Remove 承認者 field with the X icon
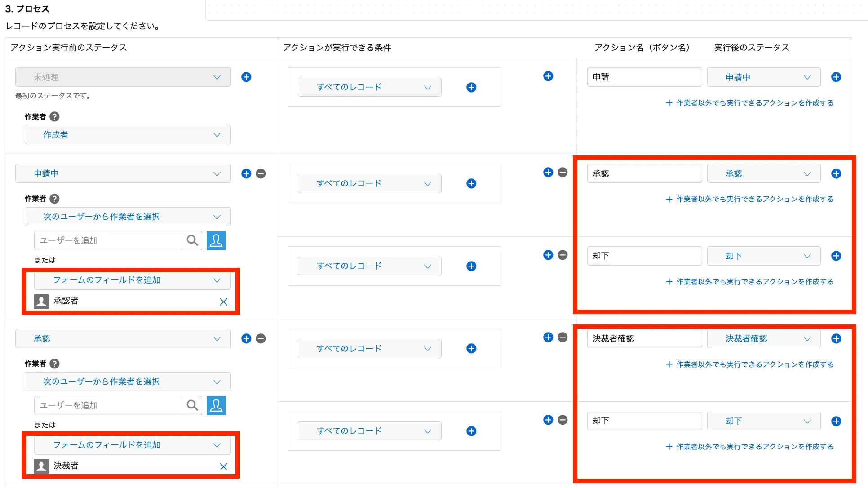 click(223, 302)
